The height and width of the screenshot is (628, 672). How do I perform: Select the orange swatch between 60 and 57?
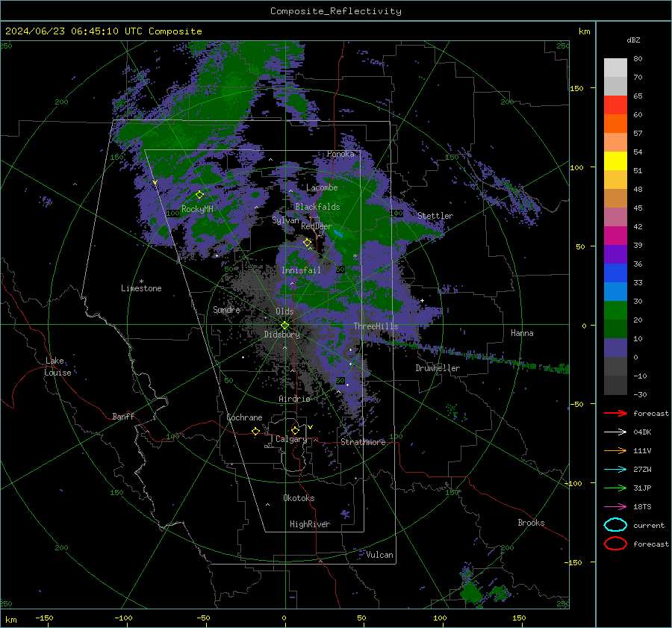click(x=615, y=123)
